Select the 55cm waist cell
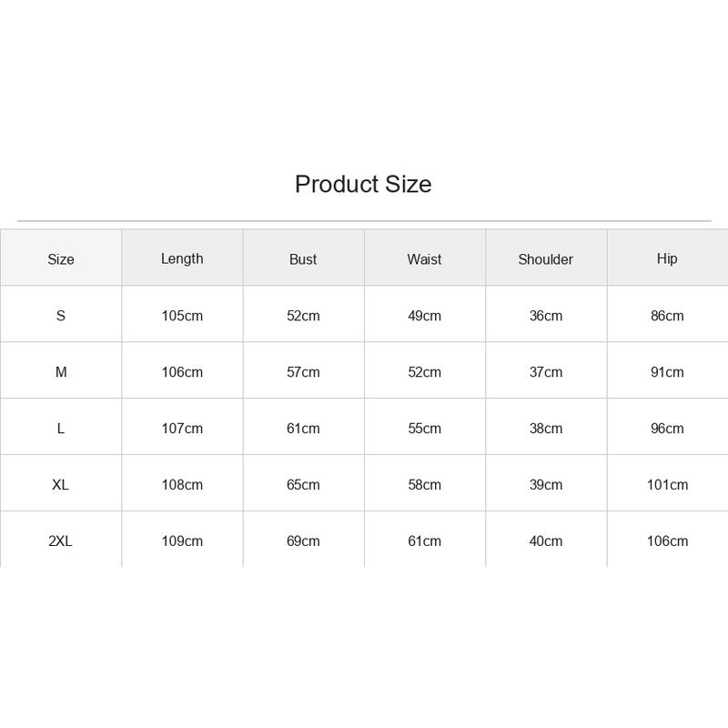 (424, 428)
